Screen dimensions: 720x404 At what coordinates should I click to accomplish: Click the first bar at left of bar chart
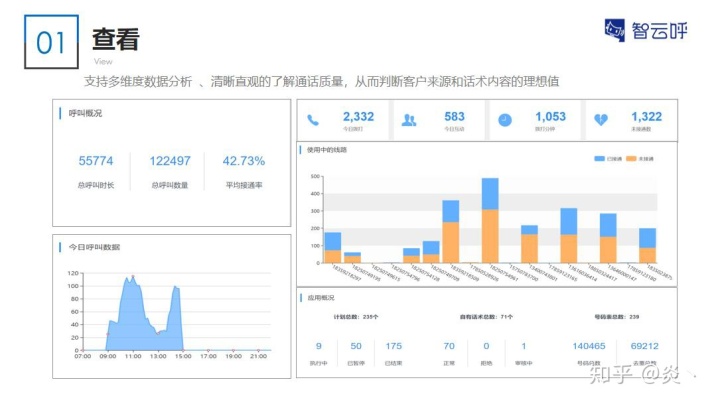333,248
